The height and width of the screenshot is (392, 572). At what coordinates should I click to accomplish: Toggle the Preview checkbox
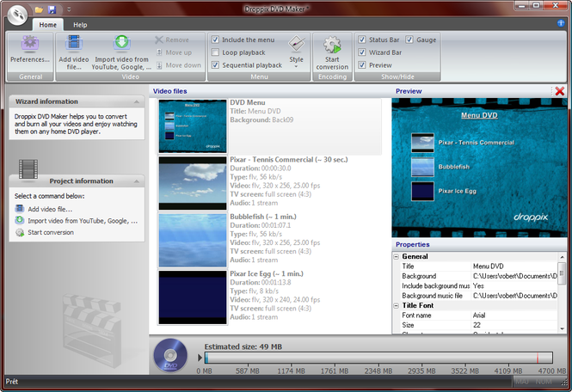pos(362,65)
